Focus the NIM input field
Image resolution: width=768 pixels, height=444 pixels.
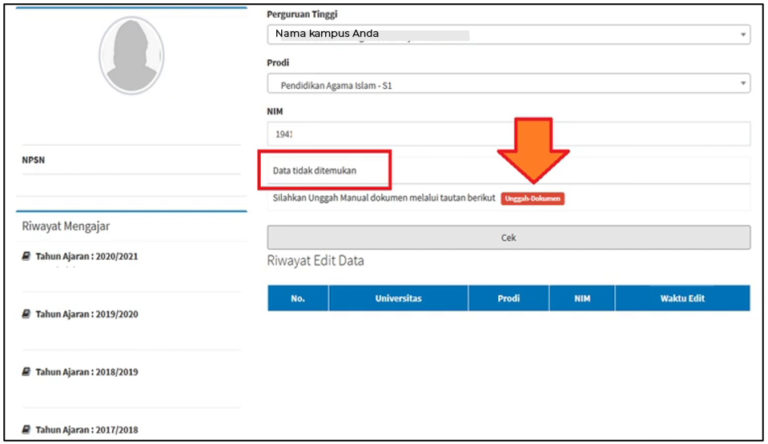[x=508, y=134]
